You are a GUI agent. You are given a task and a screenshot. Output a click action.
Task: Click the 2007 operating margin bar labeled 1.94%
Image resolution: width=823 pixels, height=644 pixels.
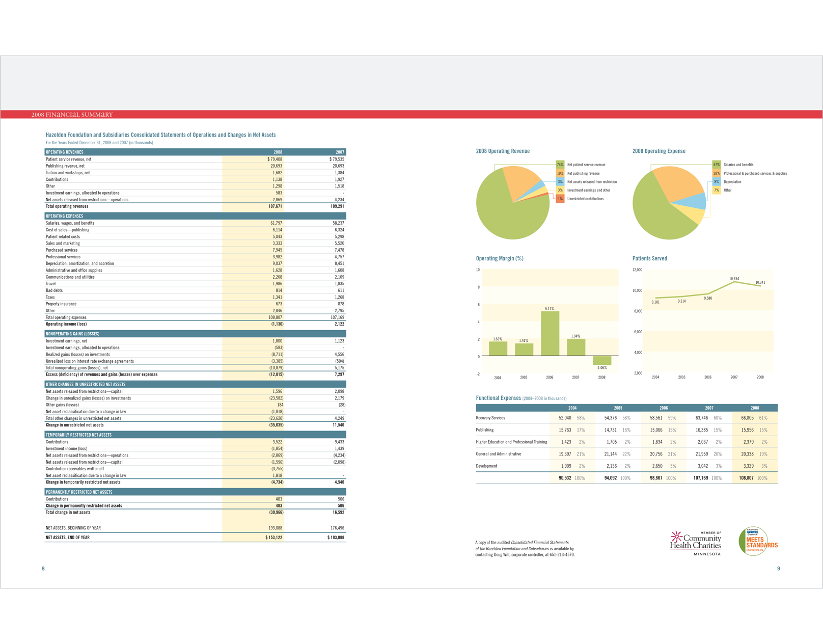point(576,347)
